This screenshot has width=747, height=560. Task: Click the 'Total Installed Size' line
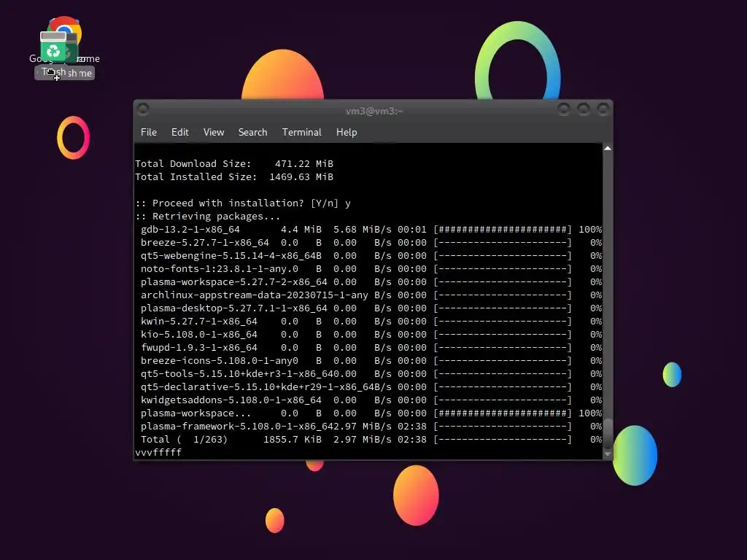click(x=234, y=177)
